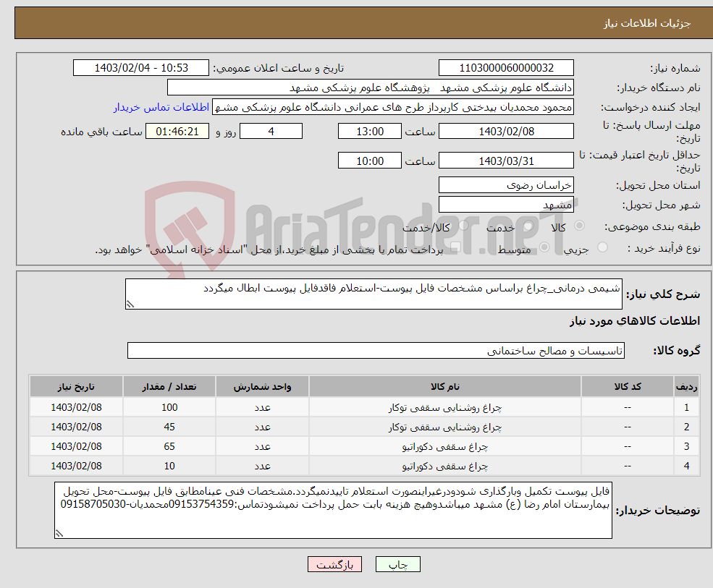The width and height of the screenshot is (713, 588).
Task: Click the remaining time field 01:46:21
Action: coord(177,132)
